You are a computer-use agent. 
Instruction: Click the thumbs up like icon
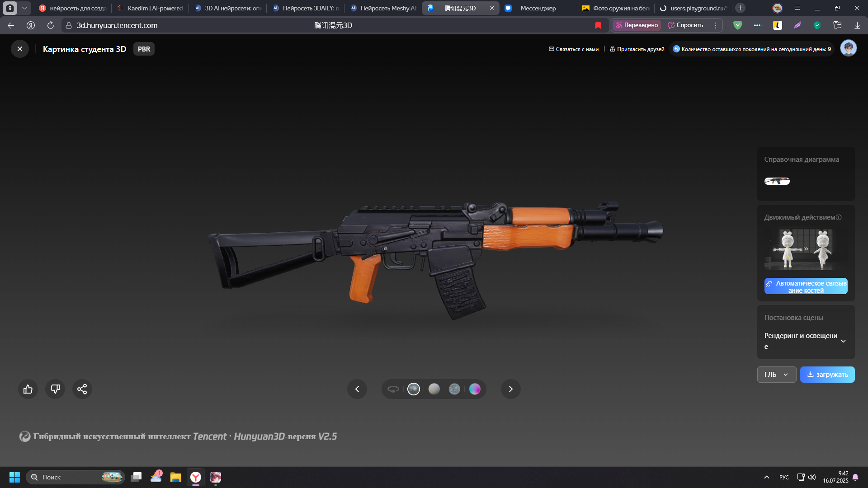[x=28, y=389]
